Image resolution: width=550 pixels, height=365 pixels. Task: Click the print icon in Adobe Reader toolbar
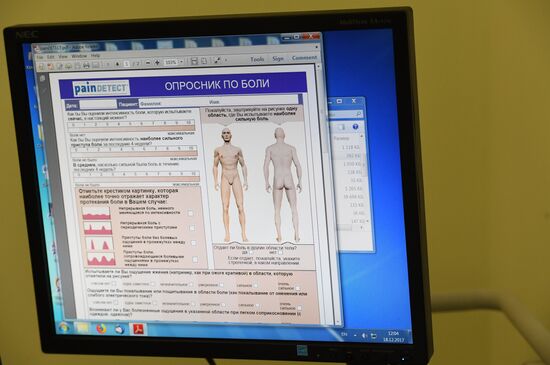[x=86, y=66]
